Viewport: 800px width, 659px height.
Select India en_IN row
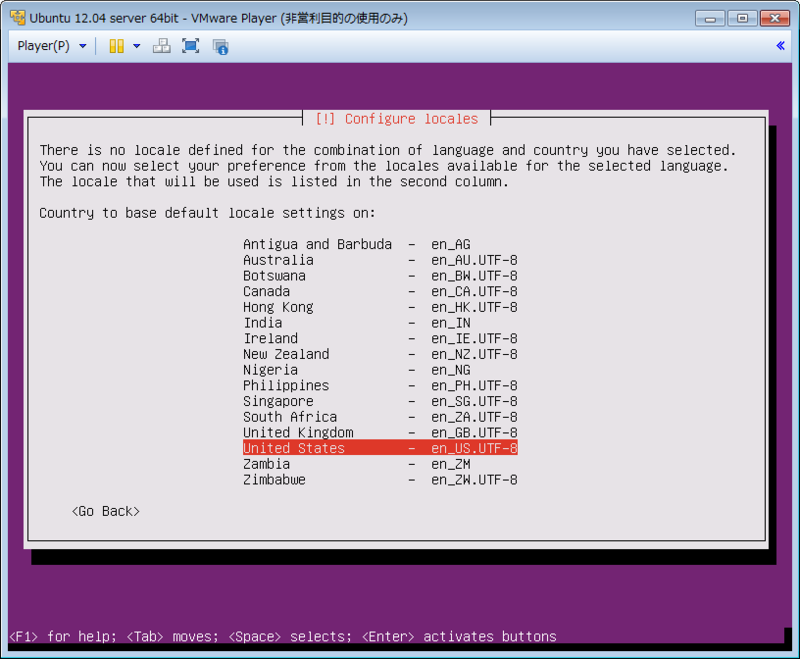tap(380, 323)
